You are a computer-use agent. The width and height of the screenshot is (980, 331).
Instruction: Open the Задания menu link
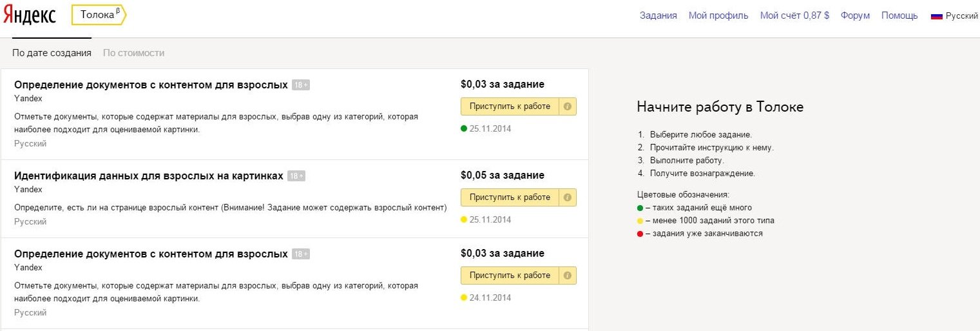tap(658, 15)
